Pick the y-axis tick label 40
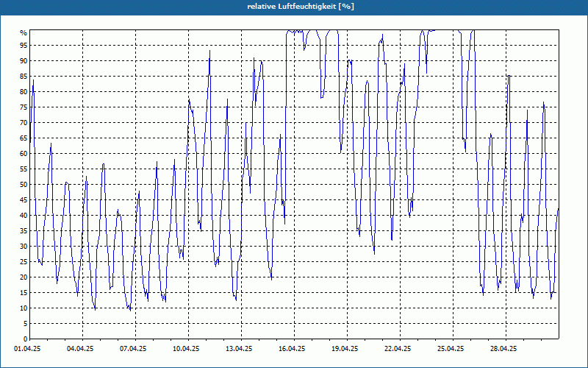The height and width of the screenshot is (368, 588). (24, 216)
